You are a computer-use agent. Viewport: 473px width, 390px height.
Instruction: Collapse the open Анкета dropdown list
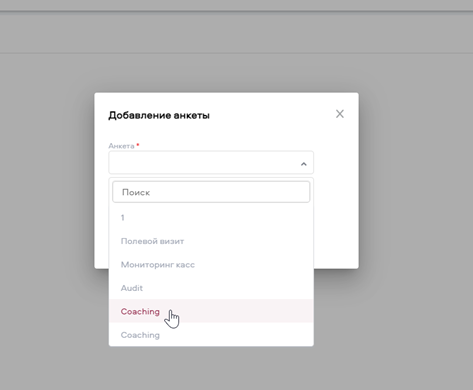303,164
